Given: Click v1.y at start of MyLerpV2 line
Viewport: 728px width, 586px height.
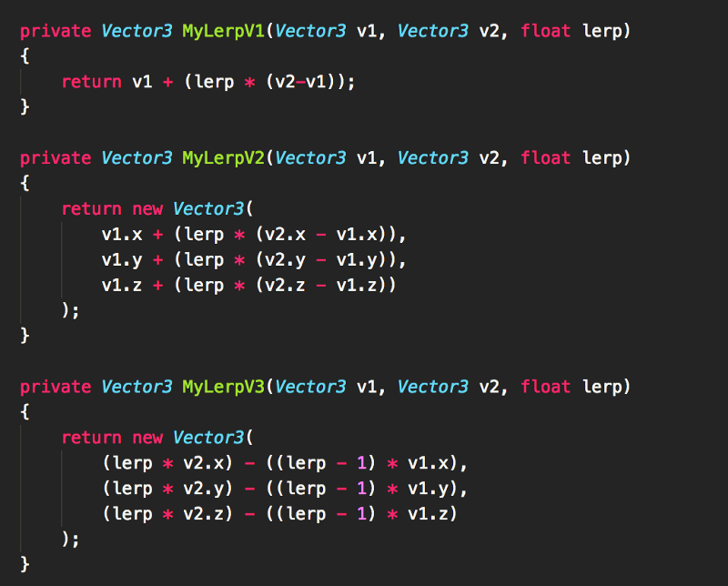Looking at the screenshot, I should pos(122,260).
